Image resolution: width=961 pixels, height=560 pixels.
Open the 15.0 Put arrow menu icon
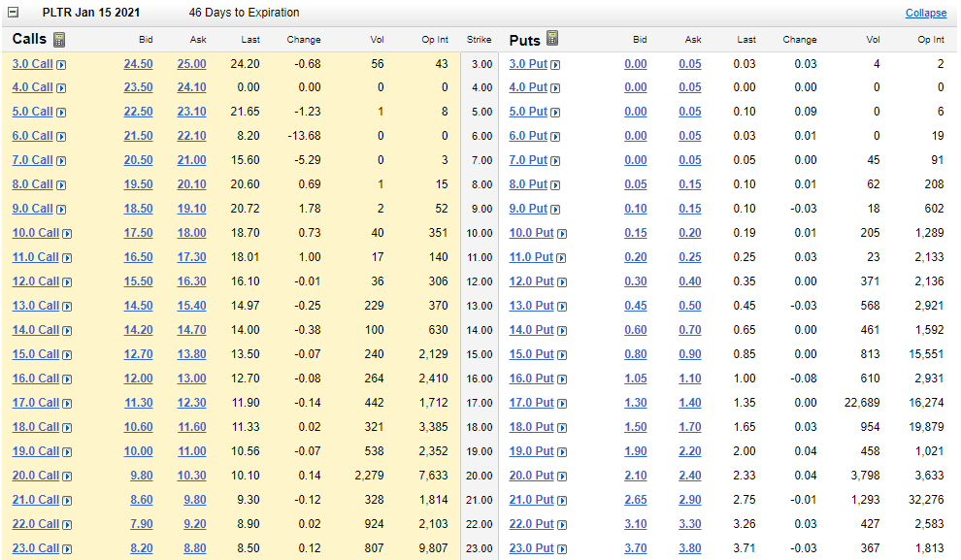(562, 355)
